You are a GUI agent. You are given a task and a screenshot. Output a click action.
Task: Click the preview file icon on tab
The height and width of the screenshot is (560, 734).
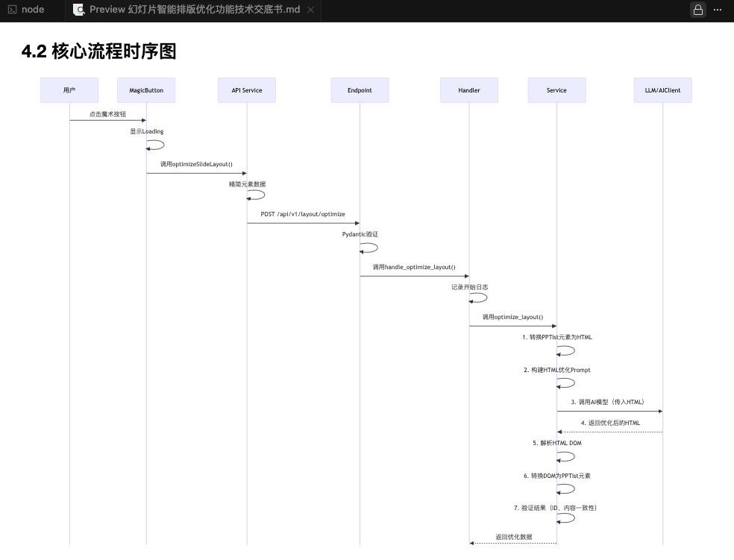click(x=78, y=10)
